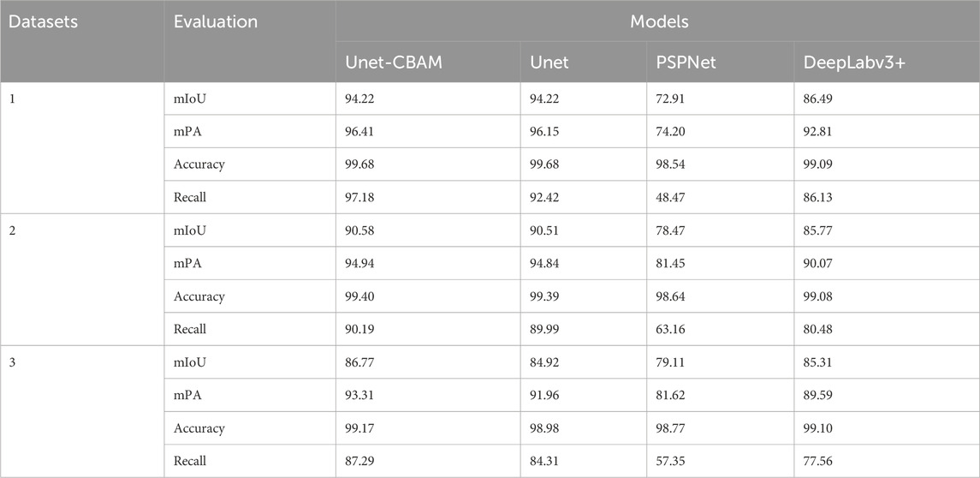This screenshot has width=980, height=478.
Task: Select PSPNet Recall value 63.16
Action: (x=671, y=329)
